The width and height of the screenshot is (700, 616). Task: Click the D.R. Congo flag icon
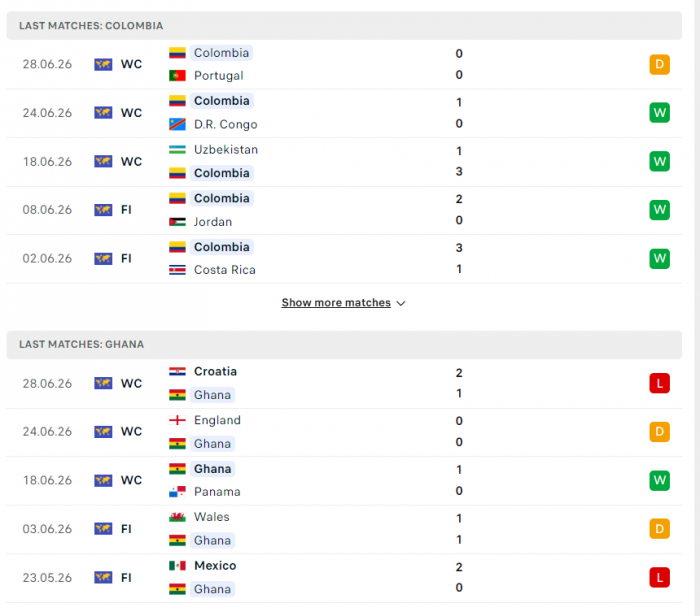click(177, 124)
